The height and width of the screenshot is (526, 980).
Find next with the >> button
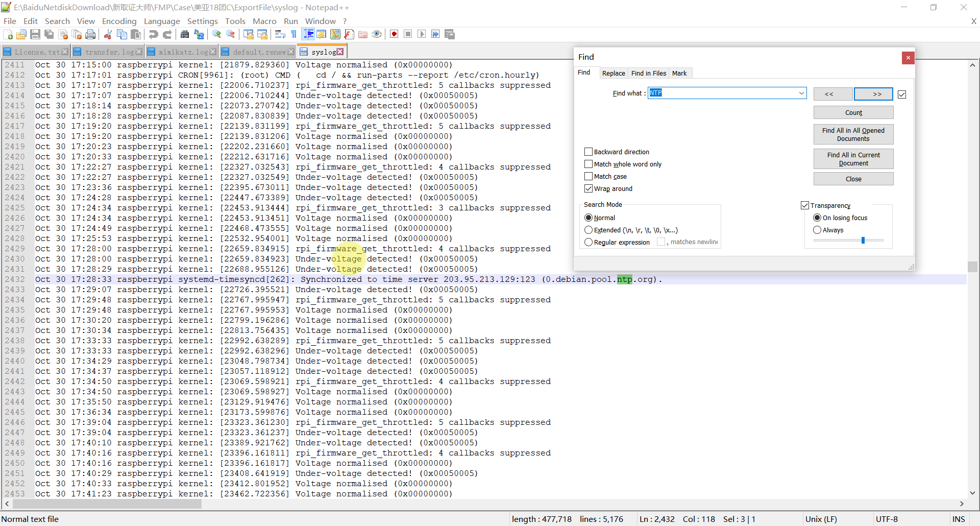pyautogui.click(x=873, y=94)
